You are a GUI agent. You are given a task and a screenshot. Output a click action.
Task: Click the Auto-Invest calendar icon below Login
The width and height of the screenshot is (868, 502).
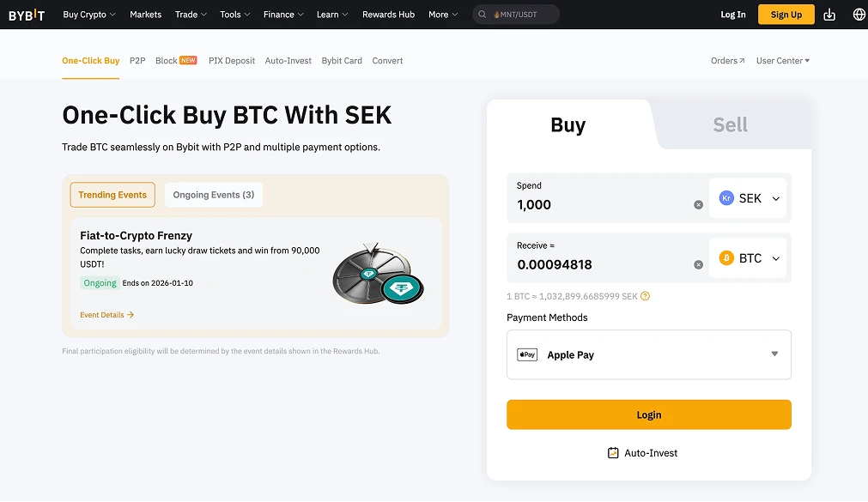[613, 452]
